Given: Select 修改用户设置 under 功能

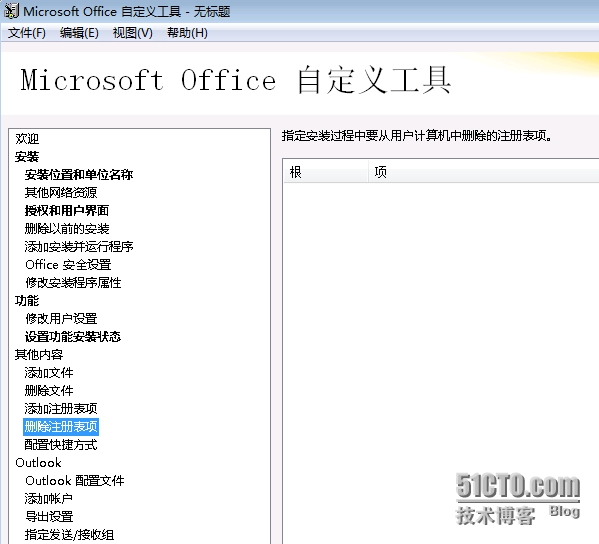Looking at the screenshot, I should coord(61,319).
